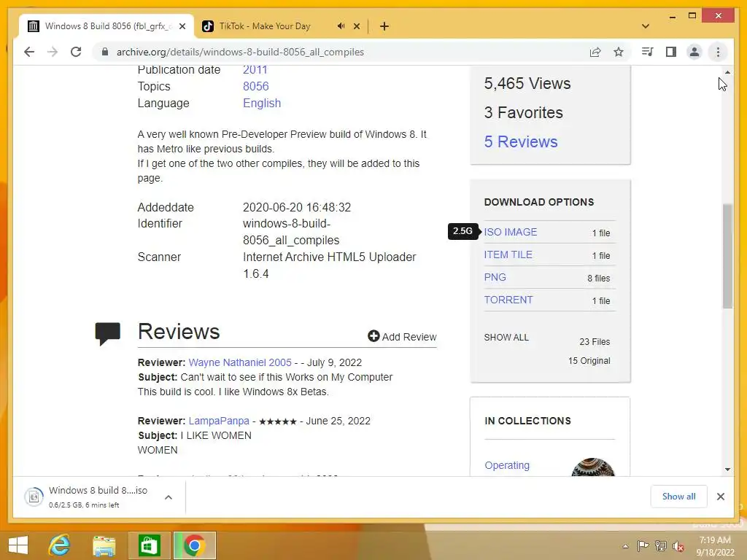Screen dimensions: 747x560
Task: Open the Chrome profile avatar
Action: point(694,52)
